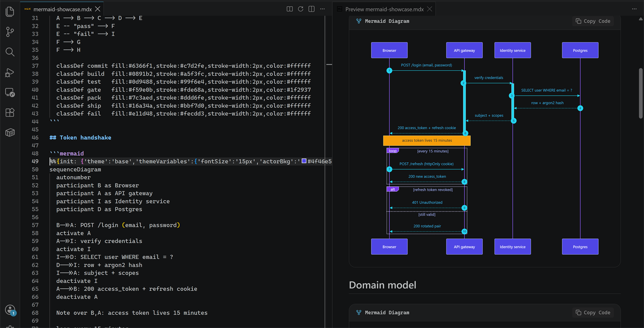Copy Code of the sequence diagram

(x=593, y=21)
